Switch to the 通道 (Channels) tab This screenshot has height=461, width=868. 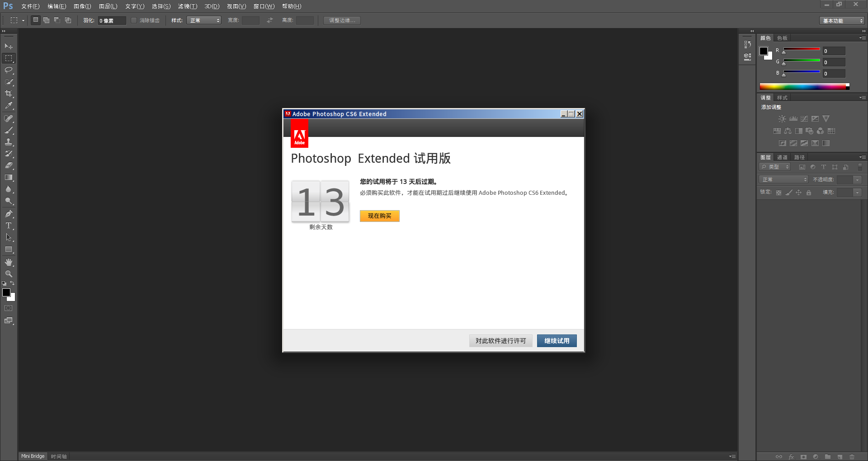[x=782, y=157]
